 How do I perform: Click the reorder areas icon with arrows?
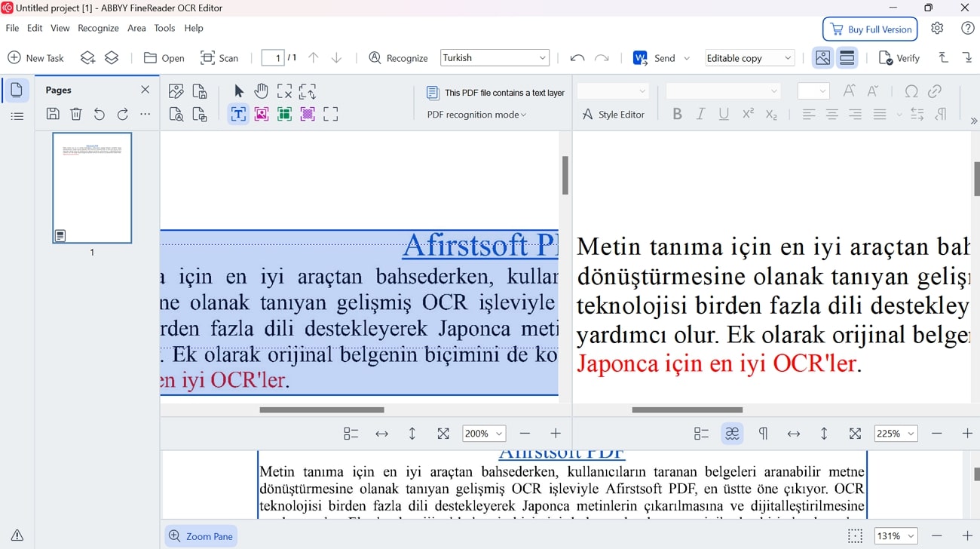click(308, 91)
